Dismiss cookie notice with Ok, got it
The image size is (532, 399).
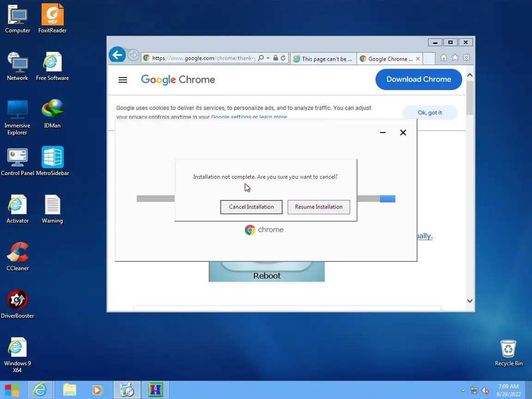click(430, 113)
